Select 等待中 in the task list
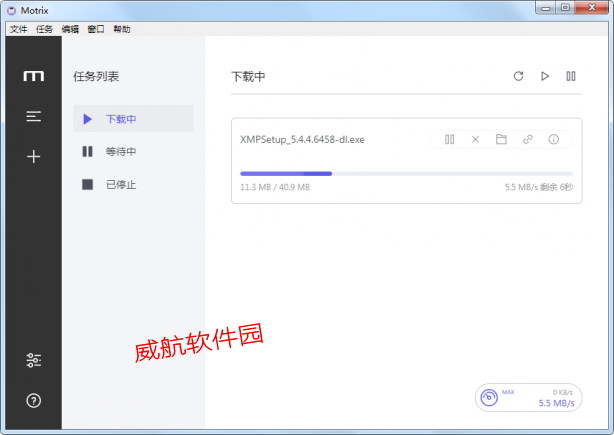Image resolution: width=614 pixels, height=435 pixels. (x=133, y=152)
